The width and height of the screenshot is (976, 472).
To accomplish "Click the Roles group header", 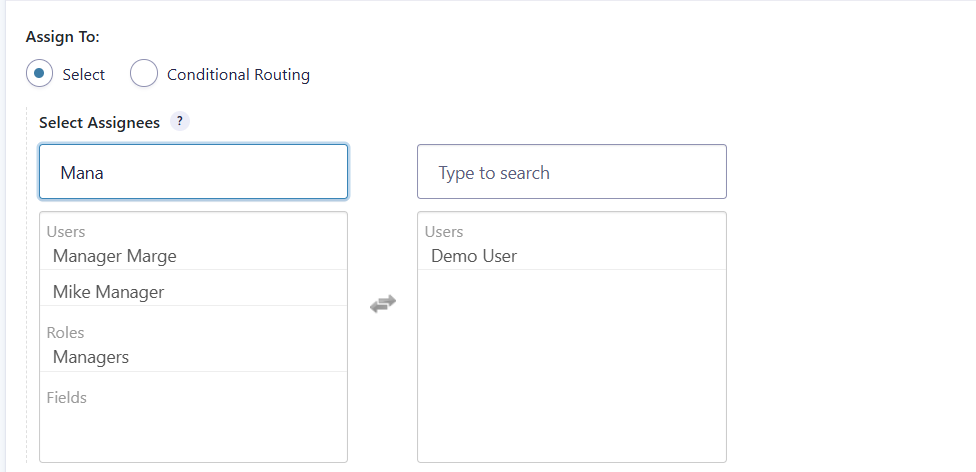I will coord(65,332).
